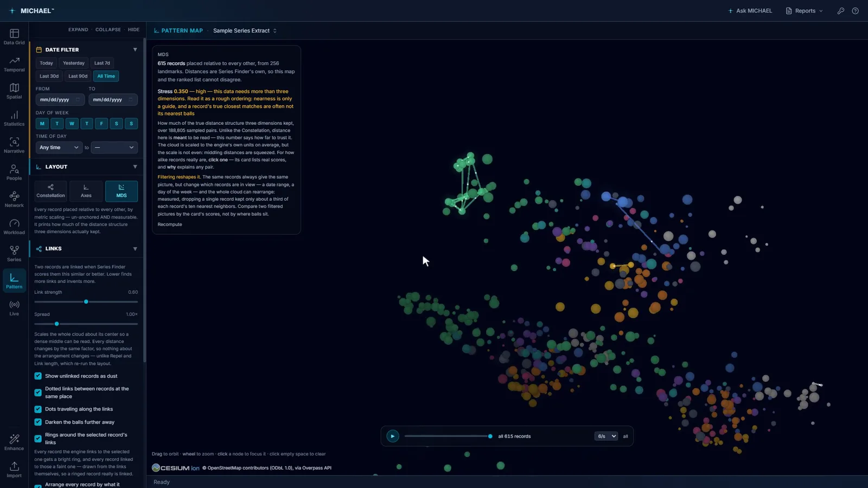Open the Enhance tool
The height and width of the screenshot is (488, 868).
click(14, 442)
